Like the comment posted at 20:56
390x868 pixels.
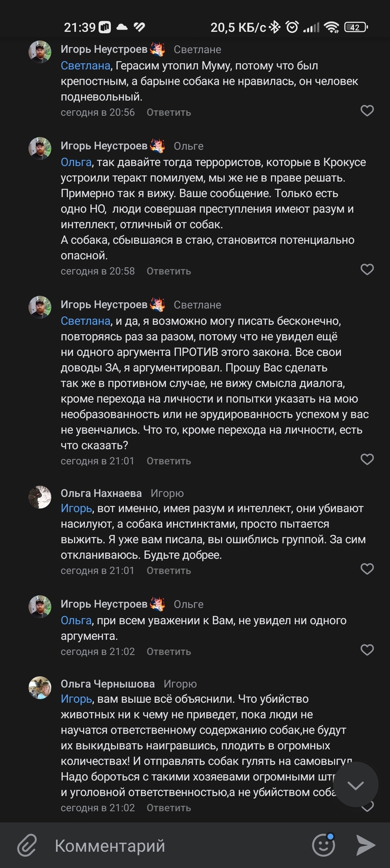coord(367,110)
